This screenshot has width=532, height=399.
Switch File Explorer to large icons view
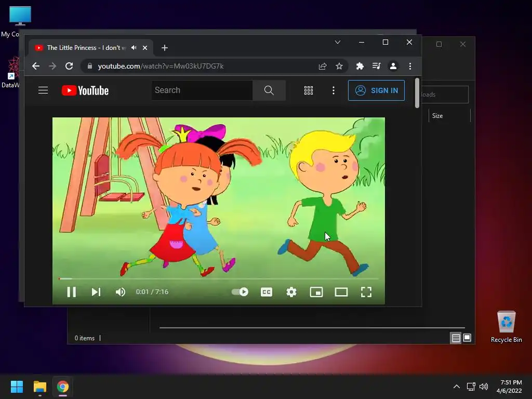pyautogui.click(x=467, y=338)
